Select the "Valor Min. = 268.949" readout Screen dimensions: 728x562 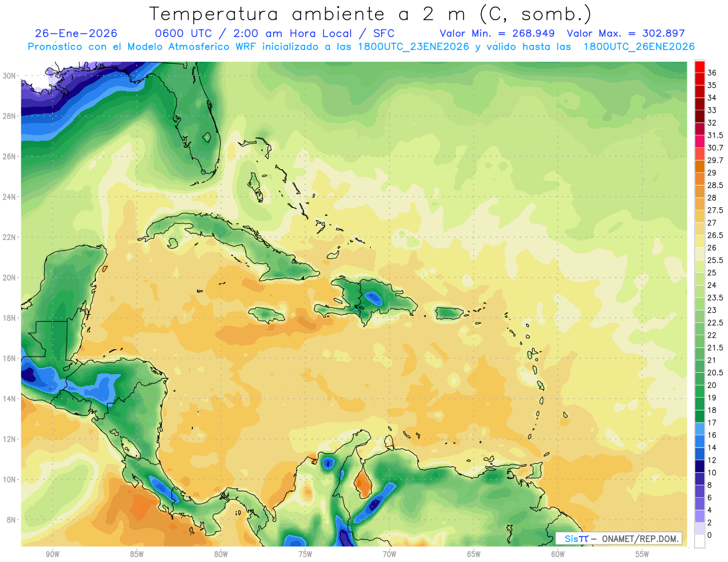(x=497, y=33)
